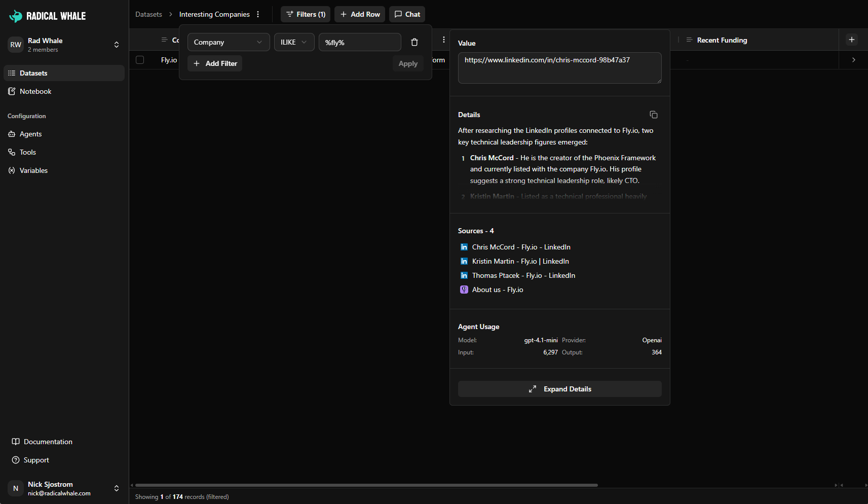The width and height of the screenshot is (868, 504).
Task: Click the Interesting Companies dataset title
Action: [214, 14]
